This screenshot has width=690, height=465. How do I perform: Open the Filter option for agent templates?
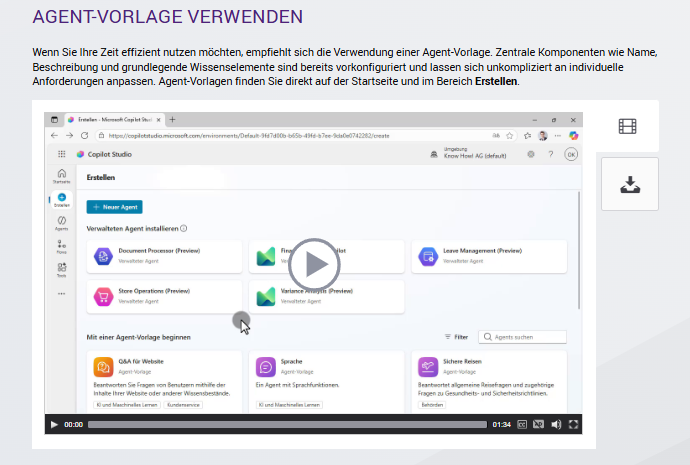456,337
